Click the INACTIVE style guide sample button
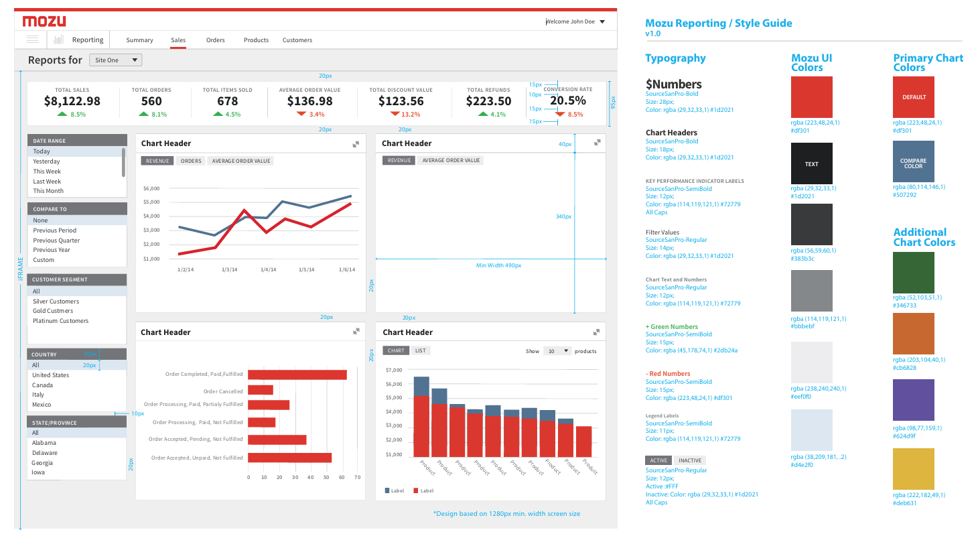Screen dimensions: 980x534 click(690, 460)
